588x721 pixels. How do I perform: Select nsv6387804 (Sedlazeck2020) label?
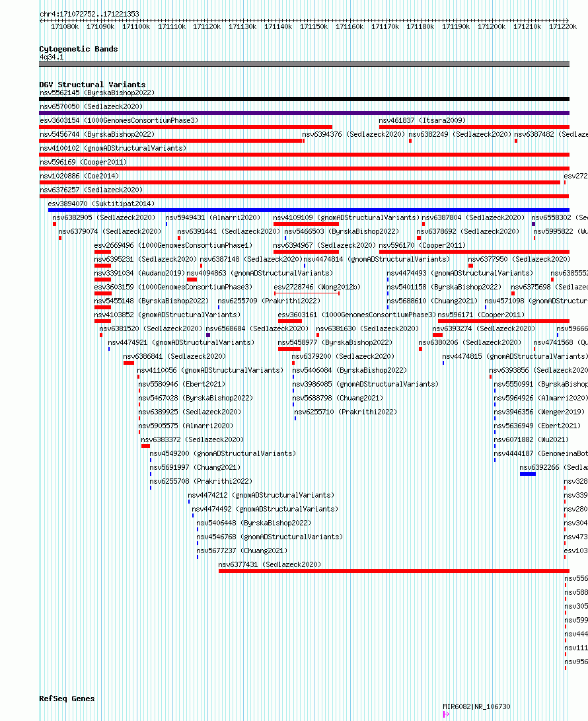click(x=474, y=217)
